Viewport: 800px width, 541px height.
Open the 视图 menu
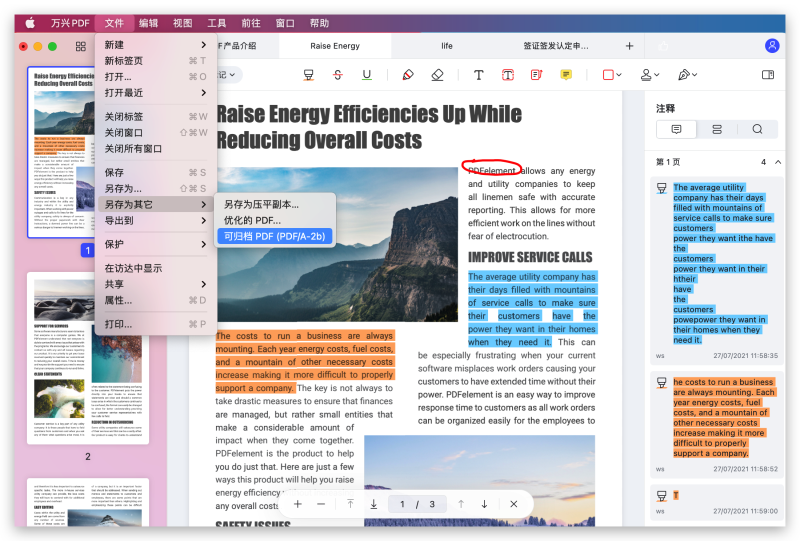(183, 23)
